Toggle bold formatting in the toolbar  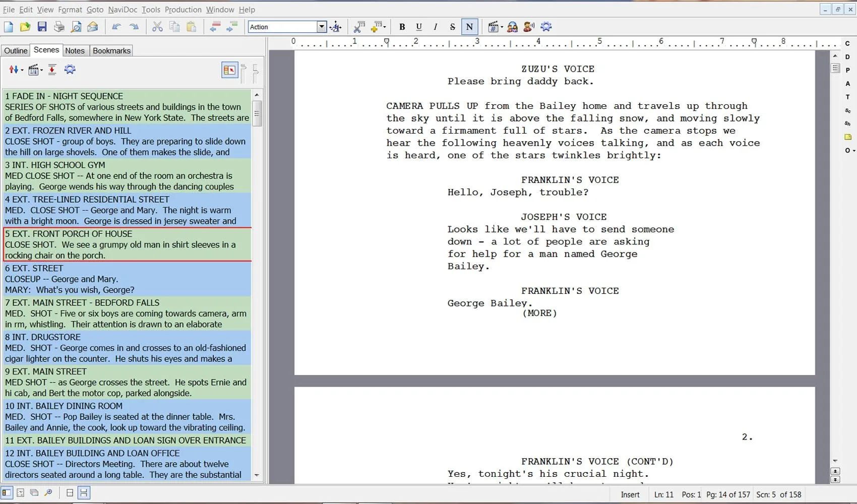point(402,27)
